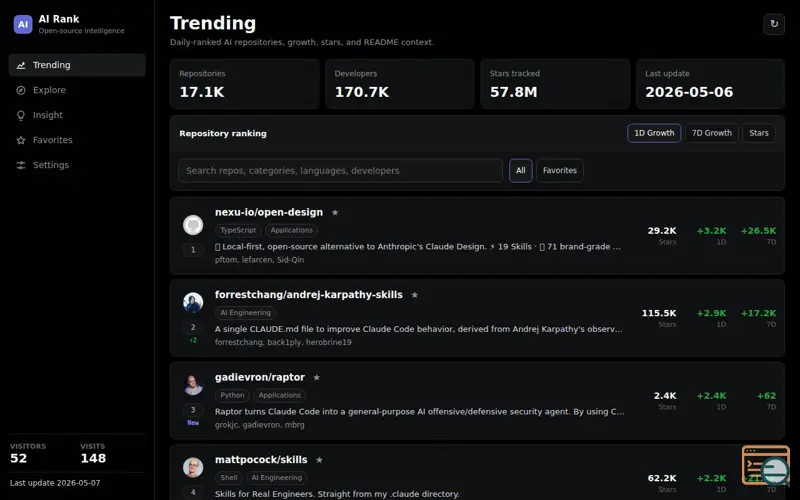
Task: Click the Last update 2026-05-06 card
Action: tap(710, 84)
